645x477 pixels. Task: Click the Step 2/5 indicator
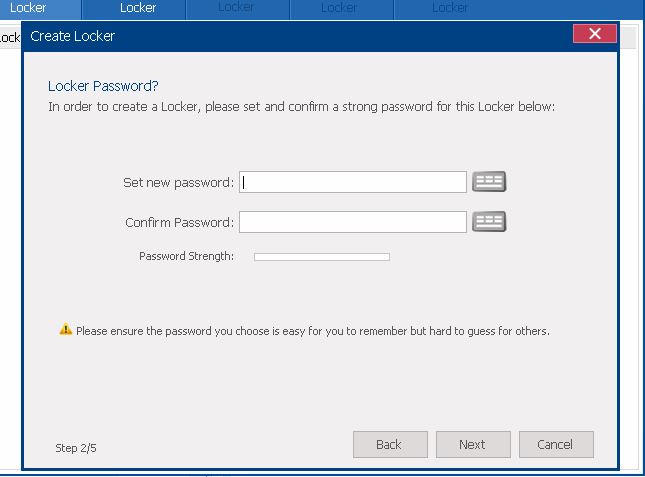pyautogui.click(x=76, y=448)
